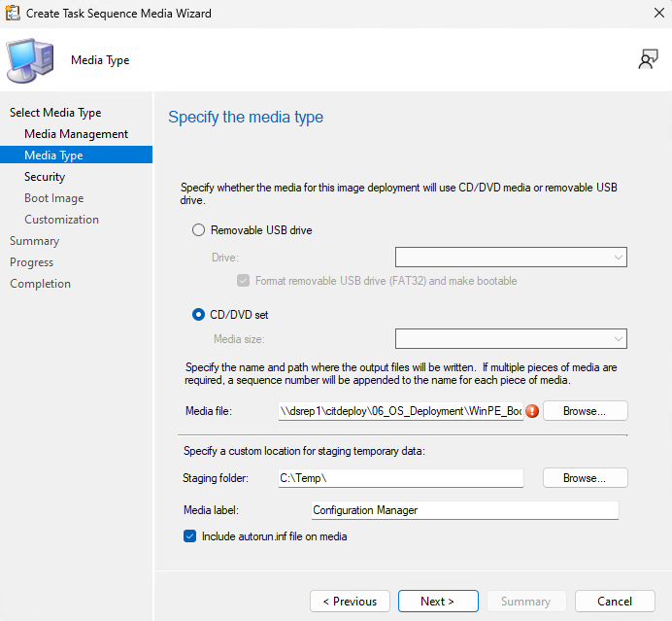Image resolution: width=672 pixels, height=621 pixels.
Task: Click into the Media label text field
Action: (x=464, y=510)
